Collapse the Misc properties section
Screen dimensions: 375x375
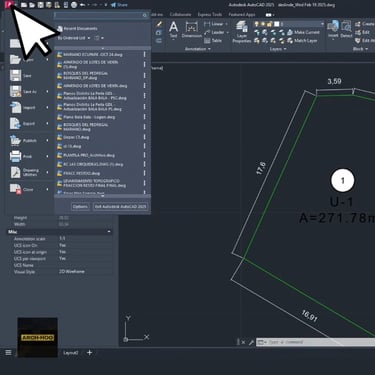(109, 232)
